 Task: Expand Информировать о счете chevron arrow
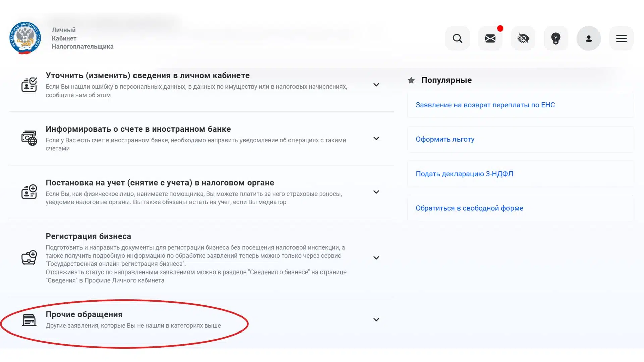point(376,138)
